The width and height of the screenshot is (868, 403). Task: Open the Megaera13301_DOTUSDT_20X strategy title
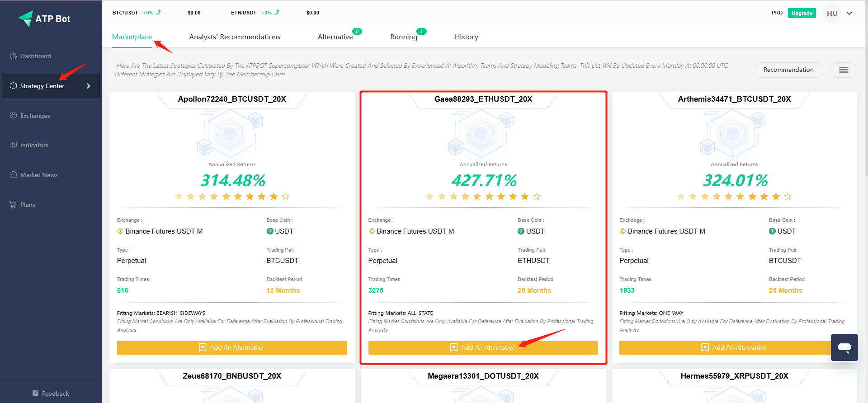[483, 376]
